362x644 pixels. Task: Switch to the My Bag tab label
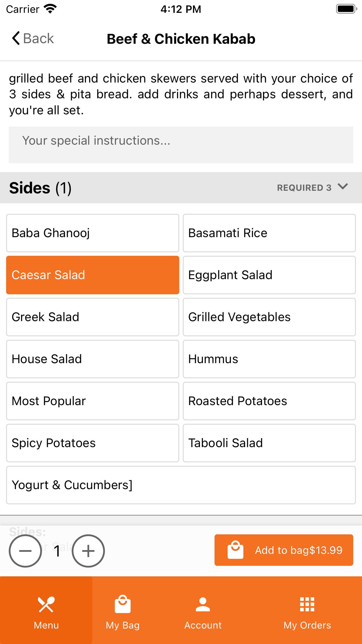(123, 625)
